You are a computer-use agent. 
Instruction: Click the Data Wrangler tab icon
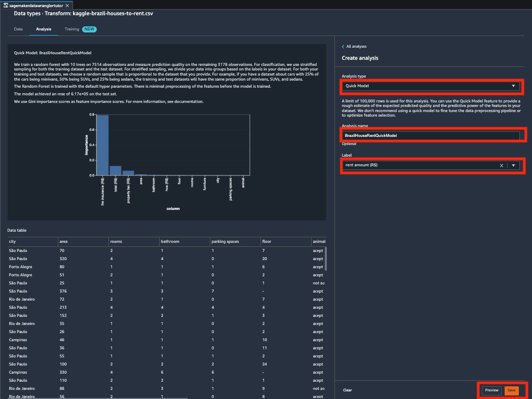pyautogui.click(x=6, y=6)
